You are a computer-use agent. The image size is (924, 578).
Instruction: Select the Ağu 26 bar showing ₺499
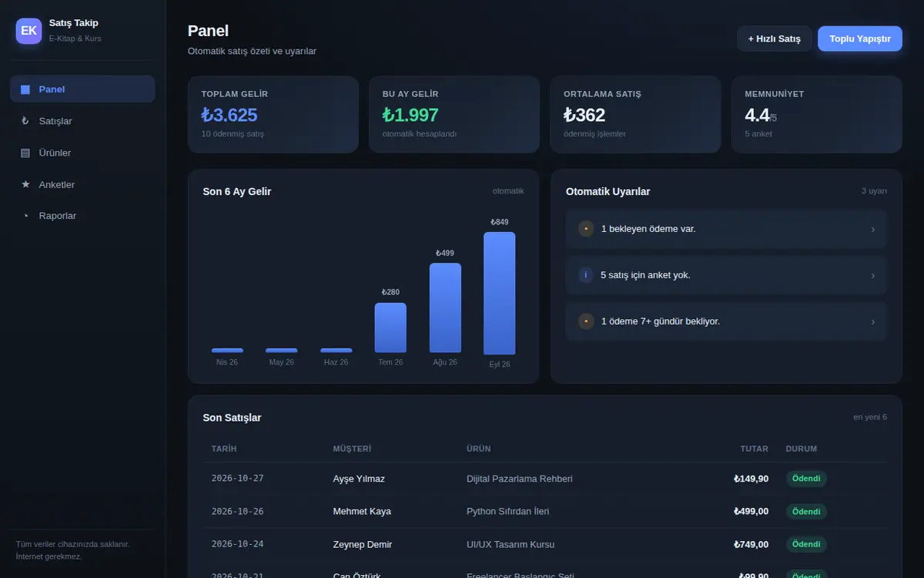445,308
